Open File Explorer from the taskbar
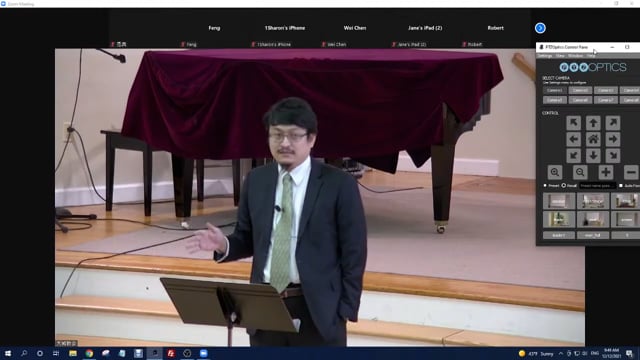 pos(73,353)
